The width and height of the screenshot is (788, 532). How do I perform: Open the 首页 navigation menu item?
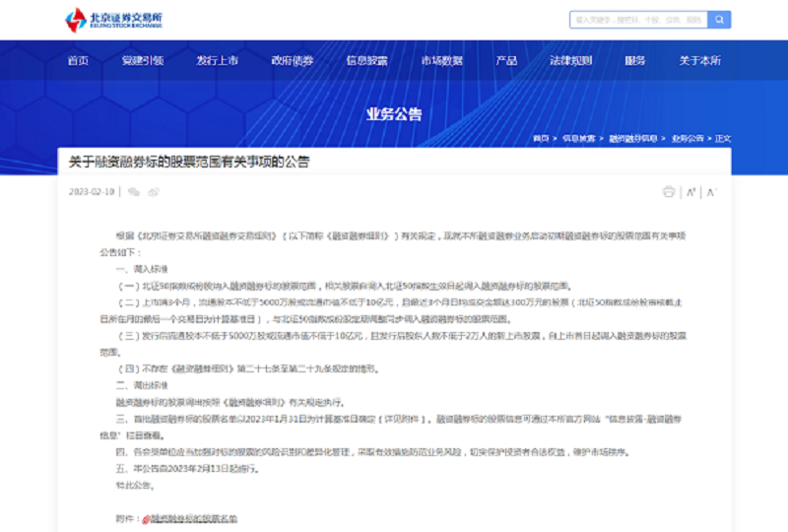(78, 61)
